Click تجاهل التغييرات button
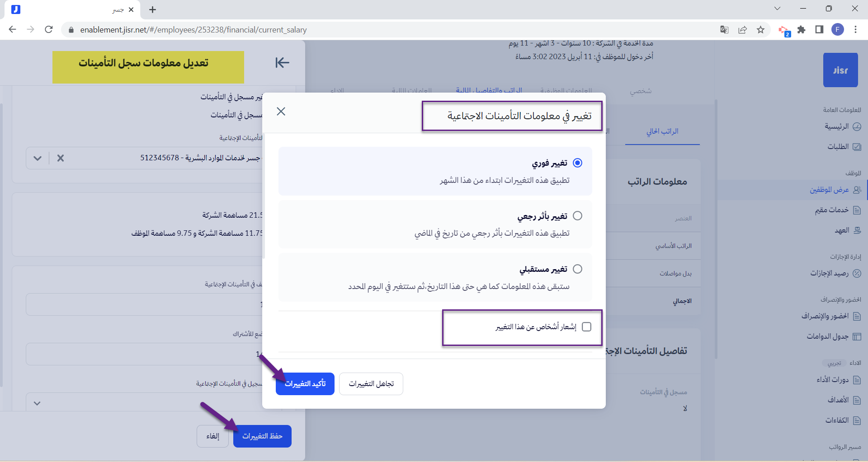868x462 pixels. tap(371, 384)
